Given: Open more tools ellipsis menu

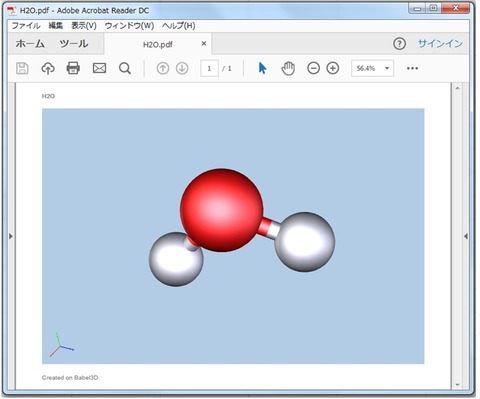Looking at the screenshot, I should pos(412,68).
